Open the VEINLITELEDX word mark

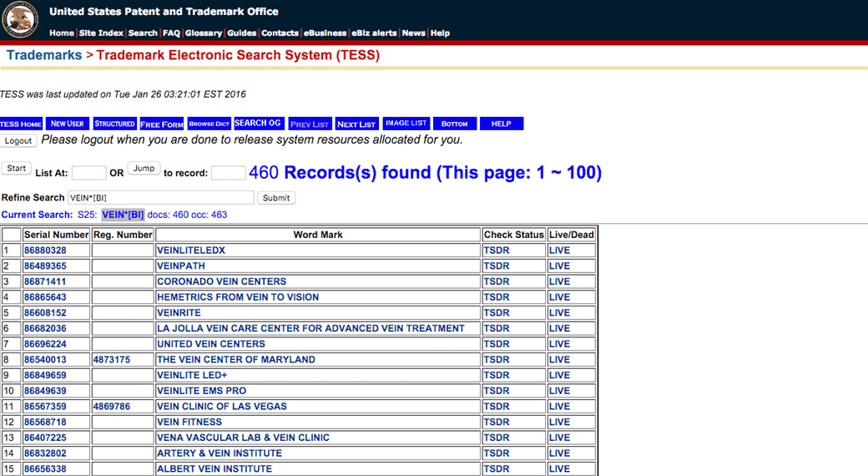[x=191, y=251]
